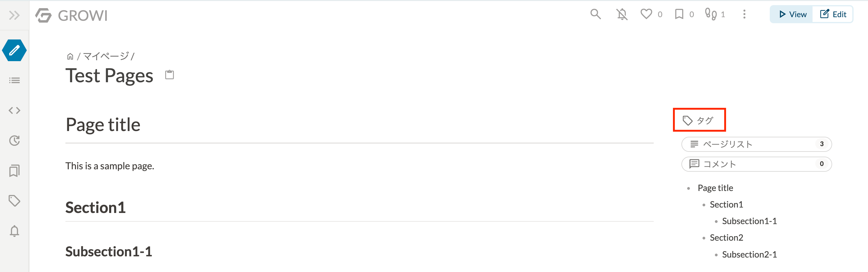This screenshot has width=868, height=272.
Task: Open bookmarks icon in left sidebar
Action: tap(14, 171)
